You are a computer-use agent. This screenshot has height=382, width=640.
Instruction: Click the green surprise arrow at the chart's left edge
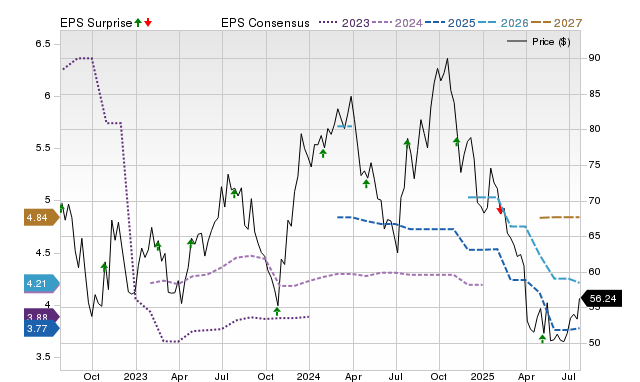(62, 208)
